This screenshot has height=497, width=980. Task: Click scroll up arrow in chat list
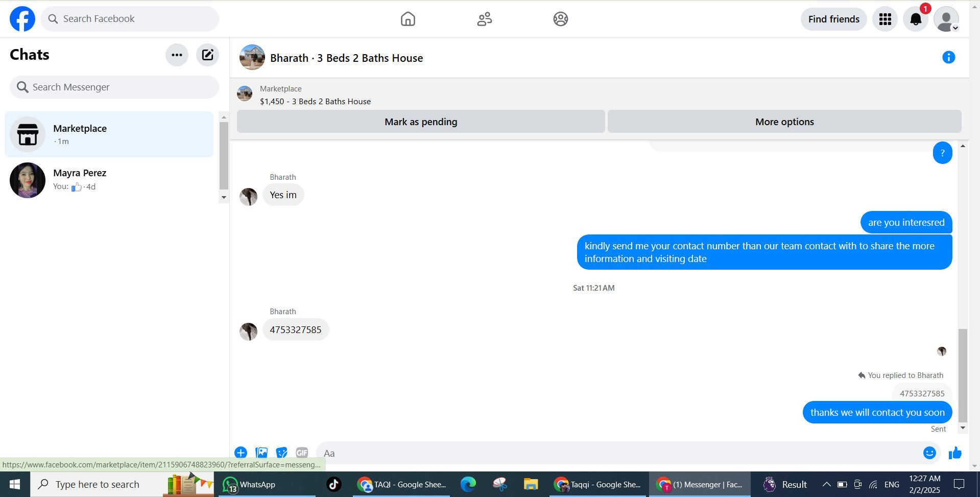tap(224, 117)
